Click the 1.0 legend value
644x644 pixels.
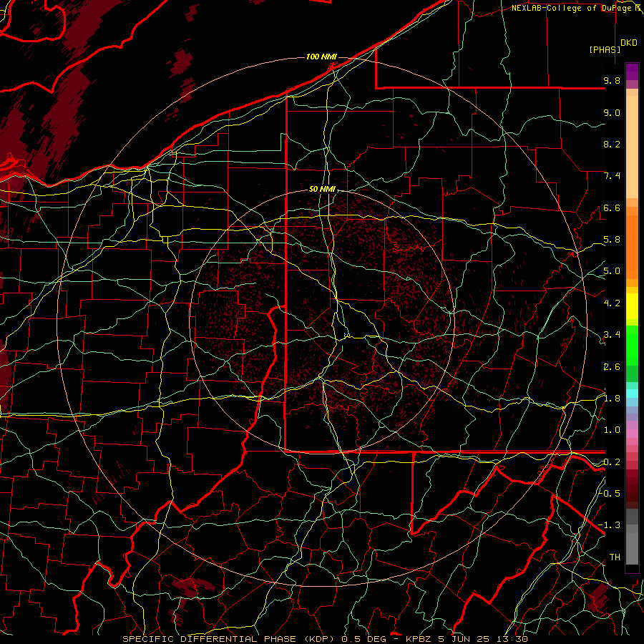pos(612,430)
